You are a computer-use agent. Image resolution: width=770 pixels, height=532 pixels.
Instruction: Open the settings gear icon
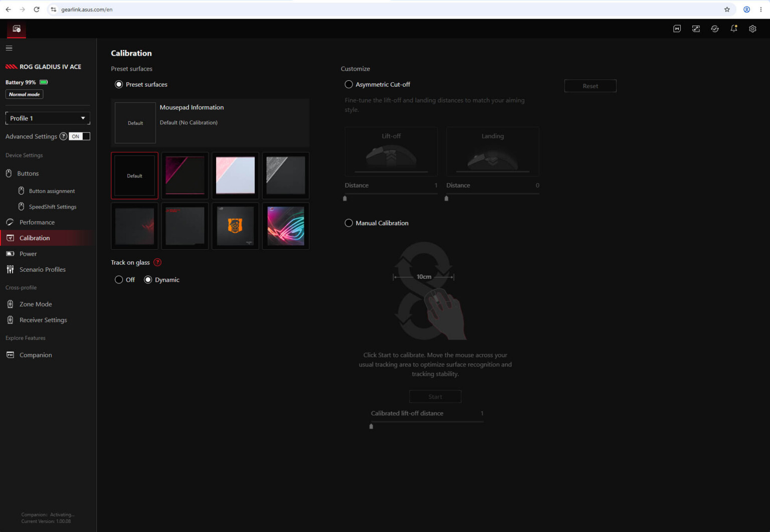pyautogui.click(x=752, y=29)
